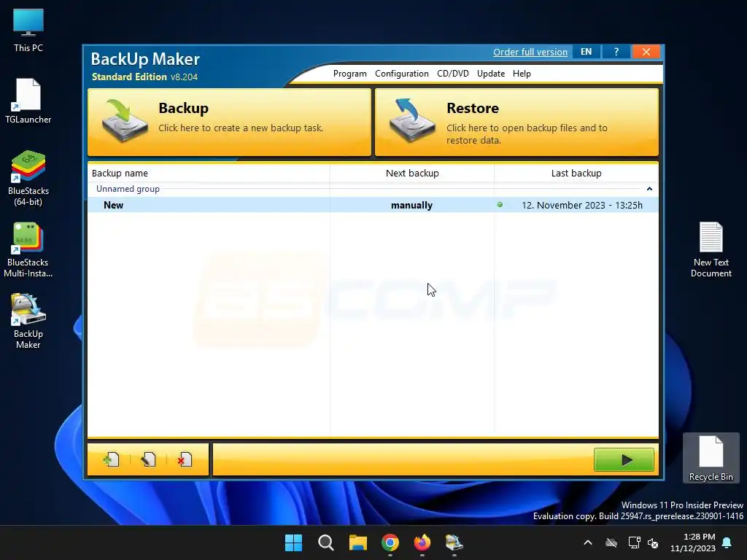Click the edit backup task pencil icon

[x=148, y=459]
